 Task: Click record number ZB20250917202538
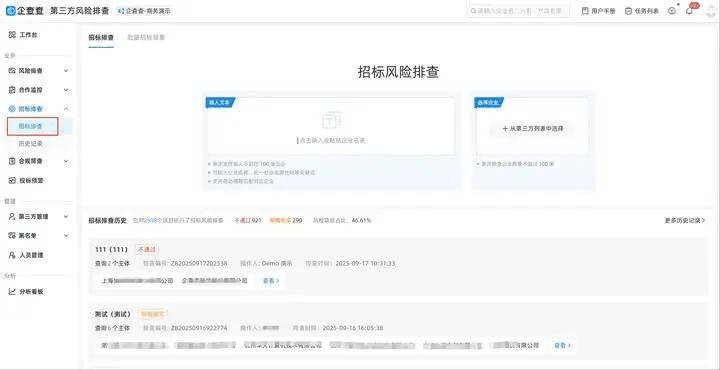(x=199, y=263)
